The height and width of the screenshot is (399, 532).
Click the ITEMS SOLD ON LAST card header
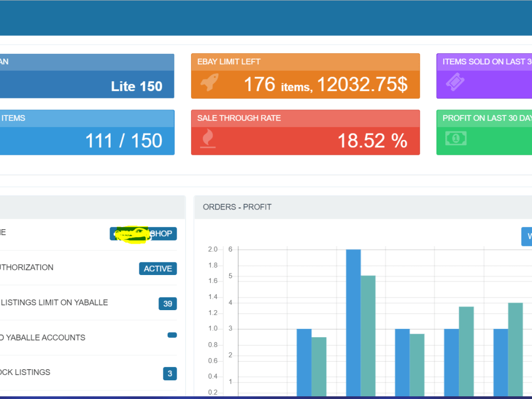coord(484,62)
